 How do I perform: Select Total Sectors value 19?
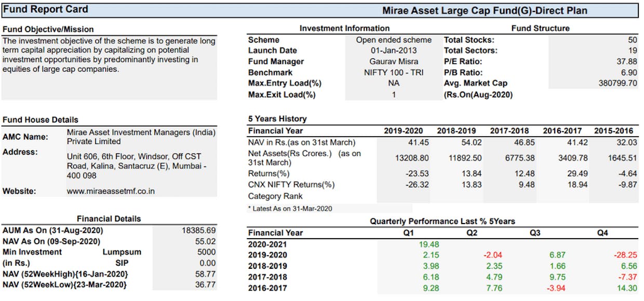pos(633,51)
